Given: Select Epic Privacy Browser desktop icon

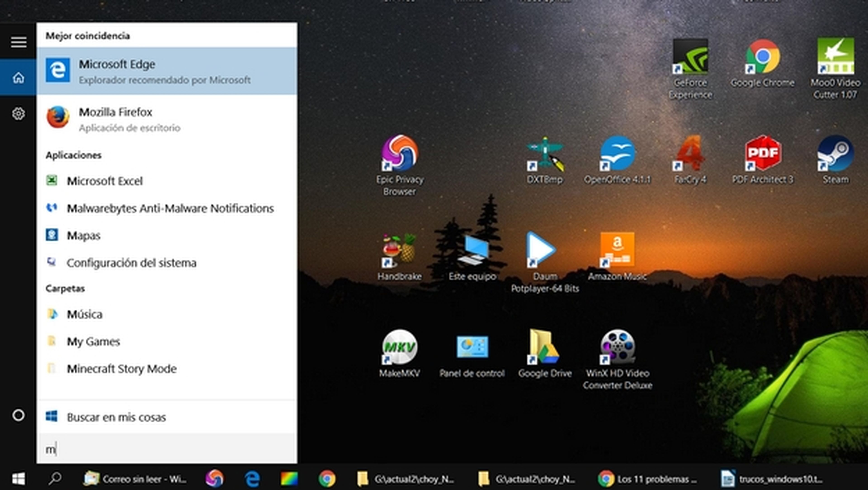Looking at the screenshot, I should [400, 165].
